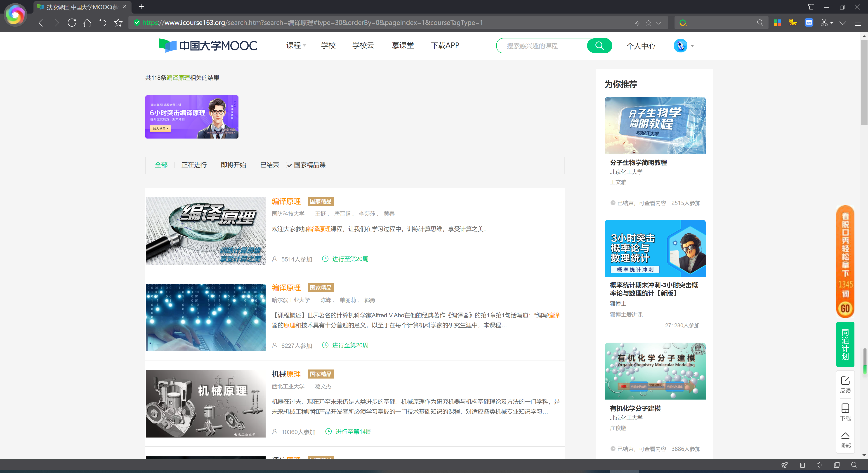Select the 已结束 filter tab
Image resolution: width=868 pixels, height=473 pixels.
(x=270, y=165)
